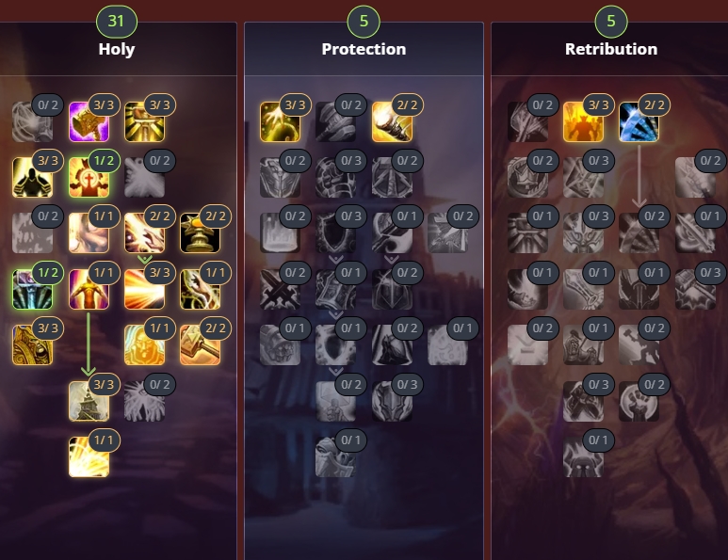The height and width of the screenshot is (560, 728).
Task: Open the Holy talent tree header
Action: click(117, 49)
